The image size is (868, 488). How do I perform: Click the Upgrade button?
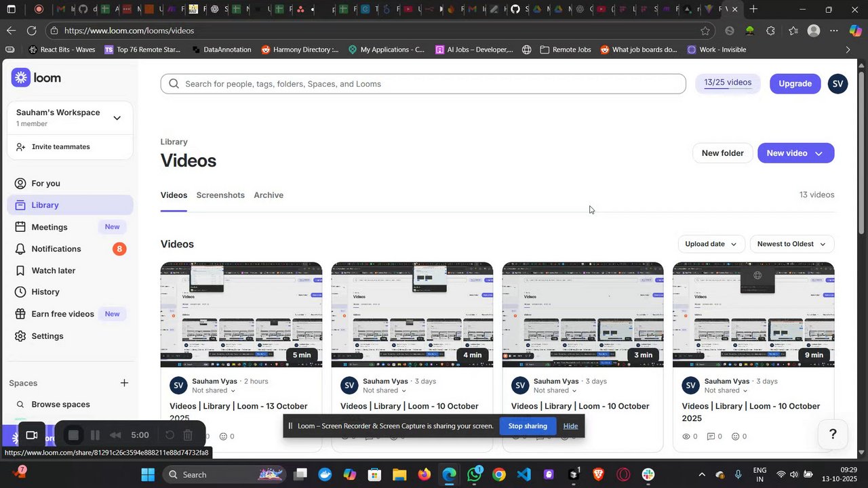click(x=795, y=83)
